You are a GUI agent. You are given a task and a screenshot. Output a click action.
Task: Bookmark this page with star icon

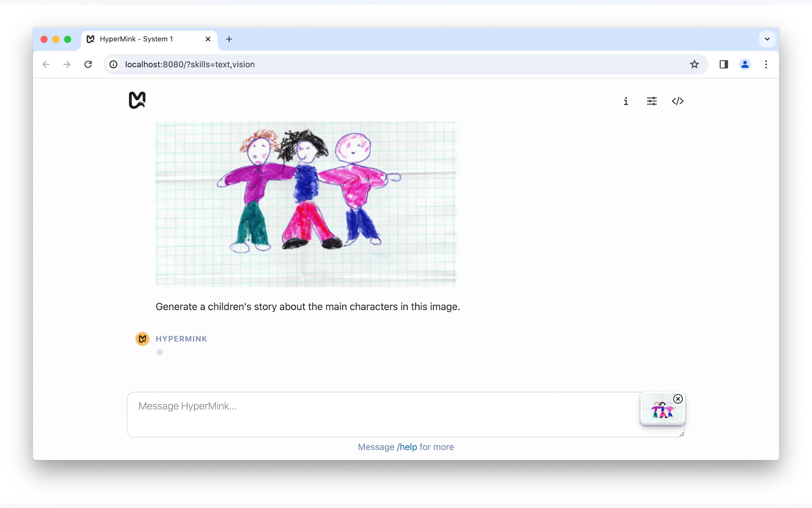click(694, 64)
